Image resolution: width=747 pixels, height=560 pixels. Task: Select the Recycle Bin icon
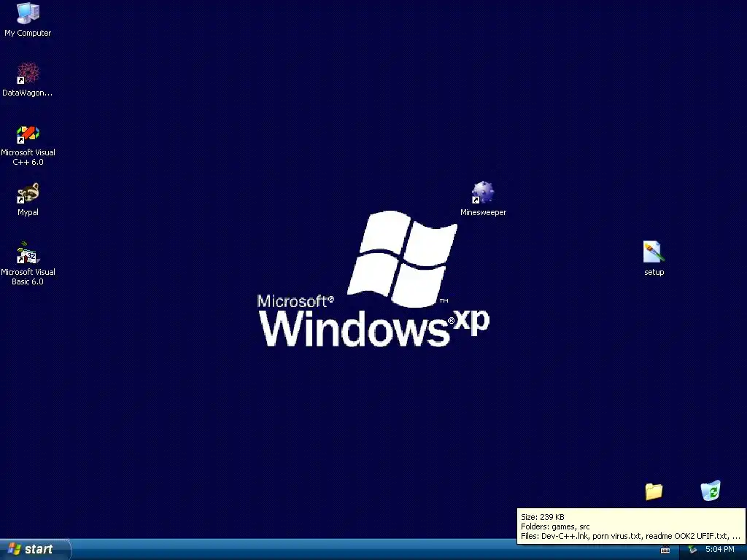tap(711, 491)
